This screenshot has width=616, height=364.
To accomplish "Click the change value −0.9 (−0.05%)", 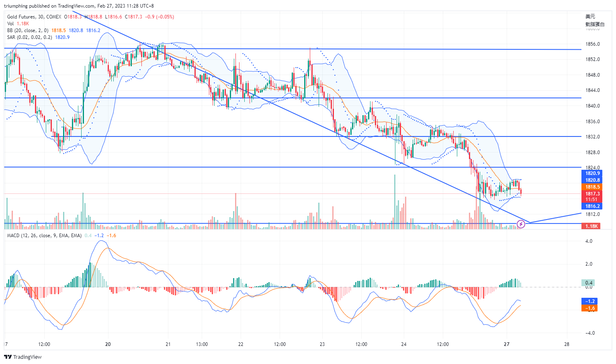I will 160,17.
